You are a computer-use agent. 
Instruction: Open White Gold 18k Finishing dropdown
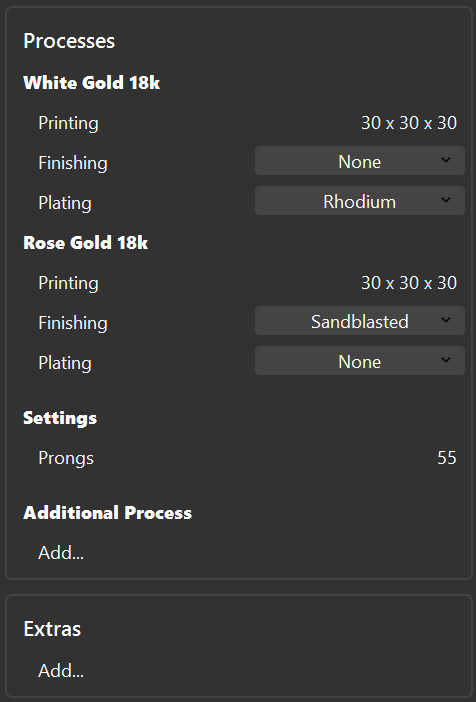pos(360,161)
